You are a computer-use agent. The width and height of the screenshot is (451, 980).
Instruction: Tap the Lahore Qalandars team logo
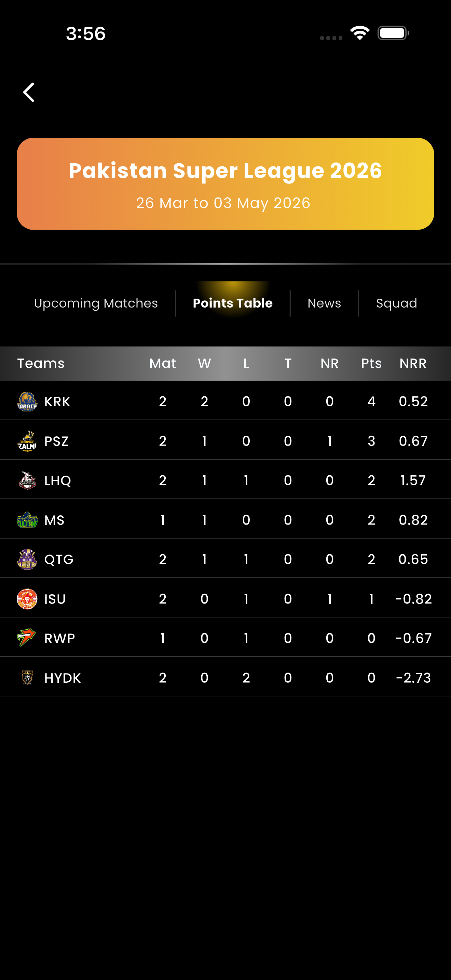click(x=27, y=480)
